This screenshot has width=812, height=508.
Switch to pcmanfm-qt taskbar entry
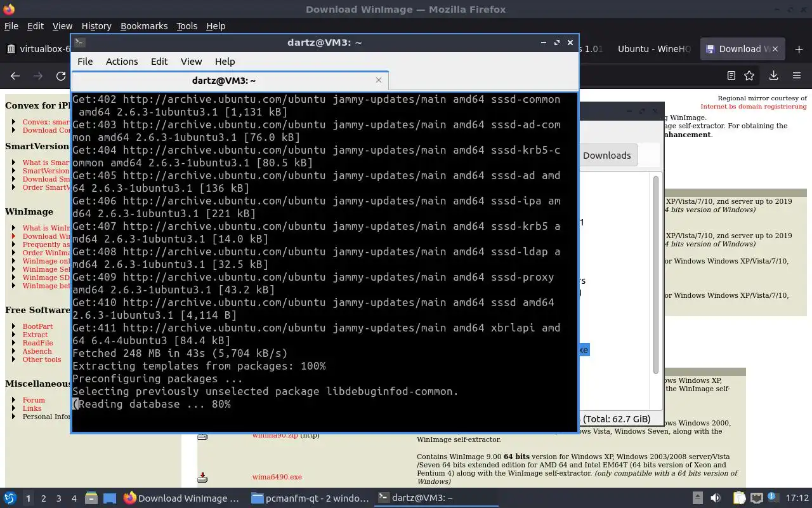310,498
